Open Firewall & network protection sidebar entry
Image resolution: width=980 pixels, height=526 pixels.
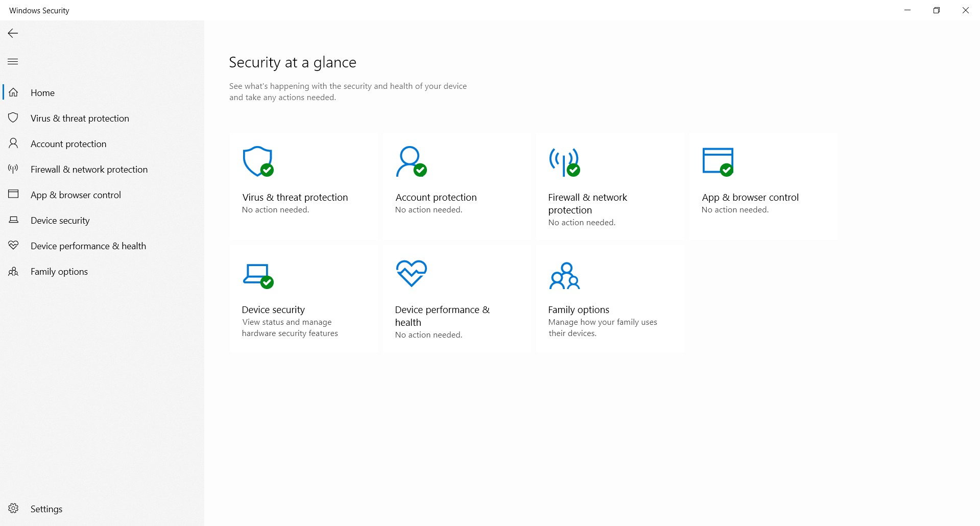coord(89,170)
